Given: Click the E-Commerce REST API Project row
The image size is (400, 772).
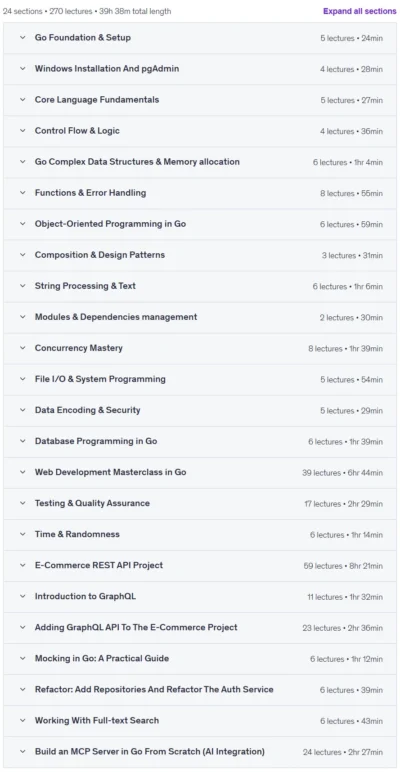Looking at the screenshot, I should [200, 565].
